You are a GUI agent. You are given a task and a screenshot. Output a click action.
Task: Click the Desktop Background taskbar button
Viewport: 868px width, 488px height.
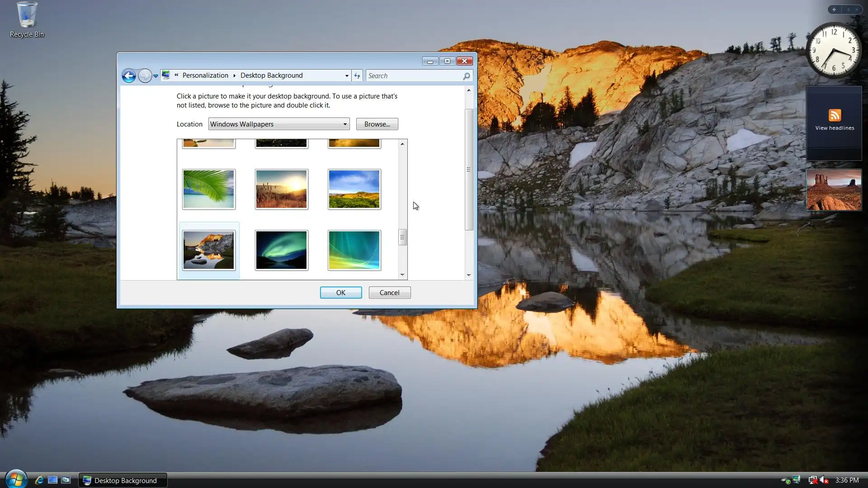(x=123, y=480)
